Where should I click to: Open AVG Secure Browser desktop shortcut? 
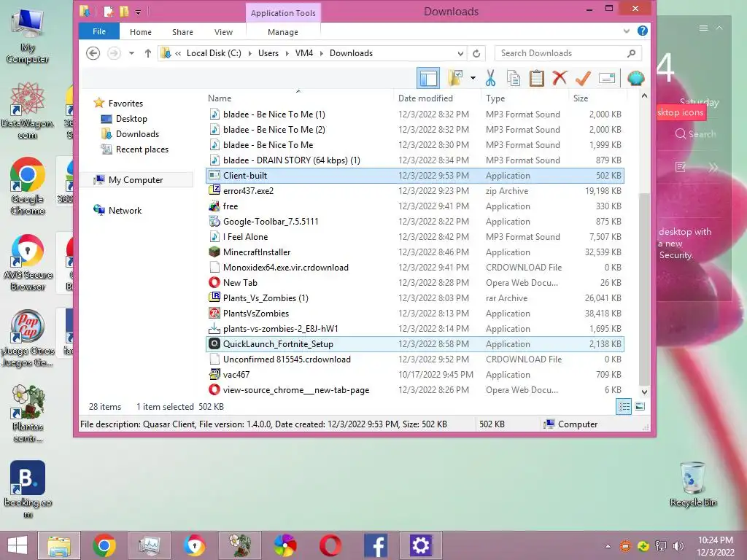click(x=28, y=262)
